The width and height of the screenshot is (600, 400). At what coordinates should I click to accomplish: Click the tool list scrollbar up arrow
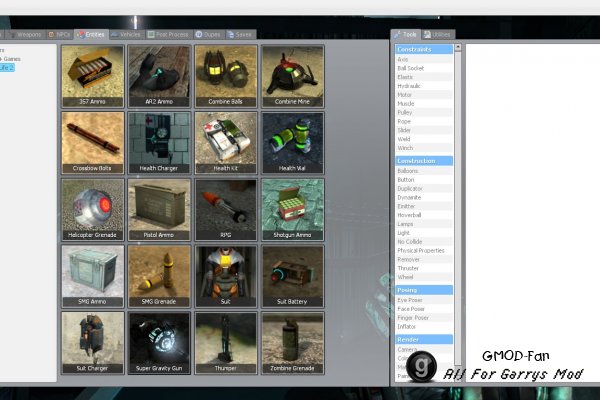[458, 48]
